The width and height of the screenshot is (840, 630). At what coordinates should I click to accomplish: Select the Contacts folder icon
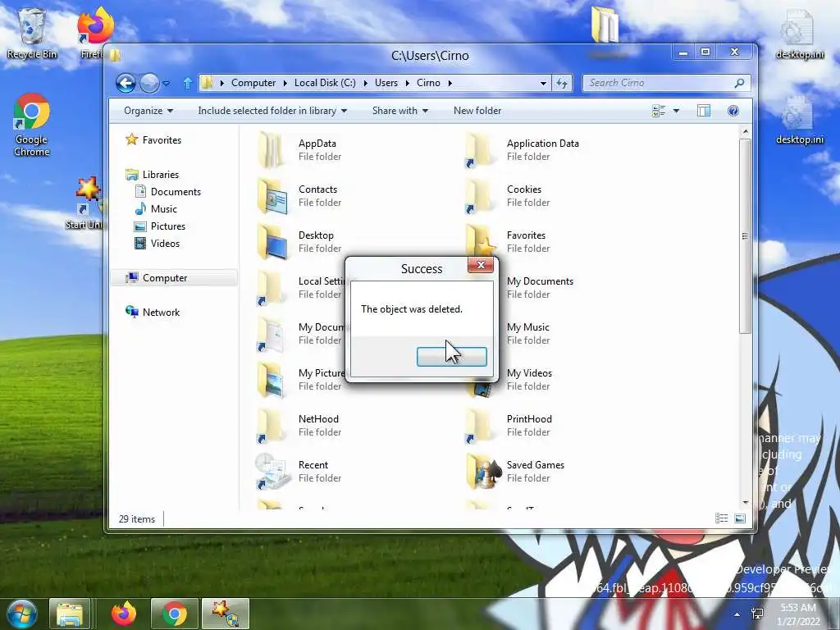click(x=272, y=196)
